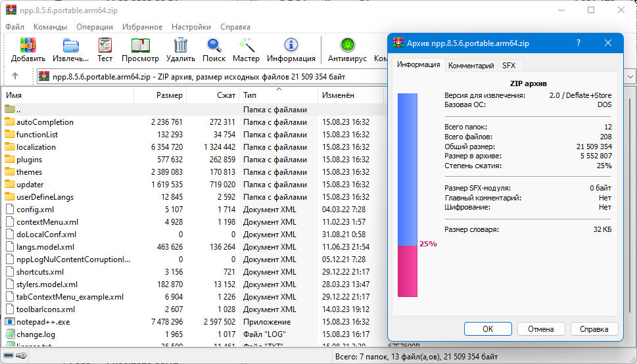
Task: Select the userDefineLangs folder
Action: pos(39,197)
